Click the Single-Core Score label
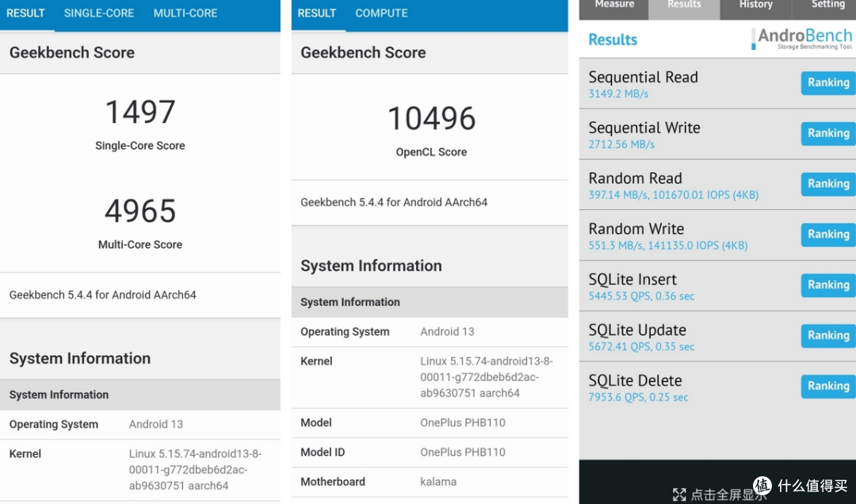Viewport: 856px width, 504px height. pos(140,146)
